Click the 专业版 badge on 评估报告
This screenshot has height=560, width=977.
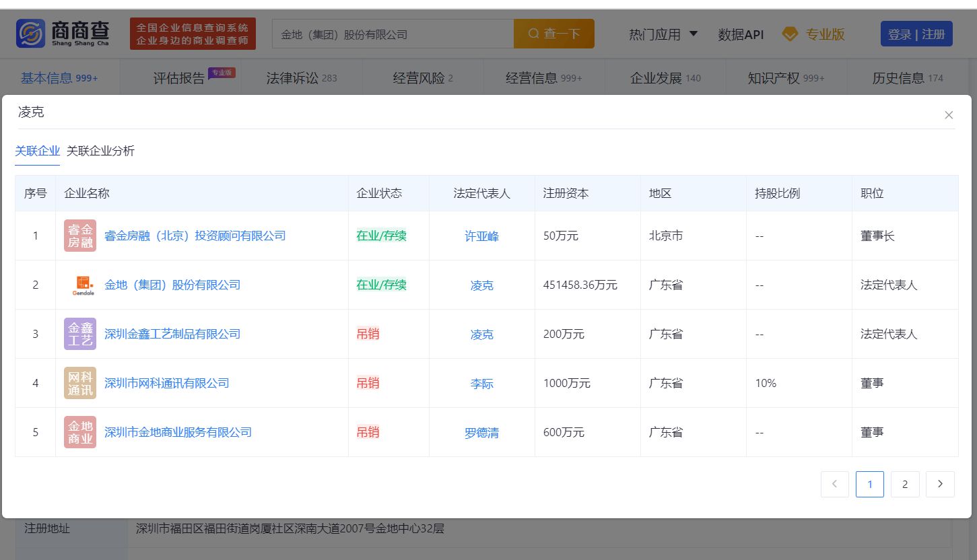click(222, 73)
